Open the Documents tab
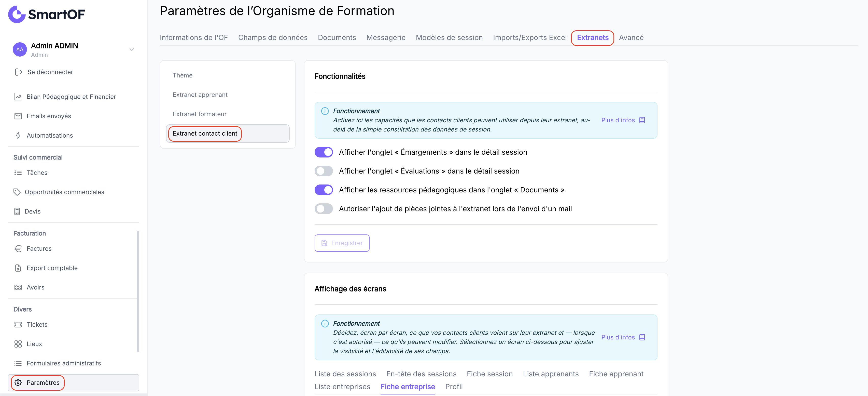The image size is (868, 396). (337, 37)
